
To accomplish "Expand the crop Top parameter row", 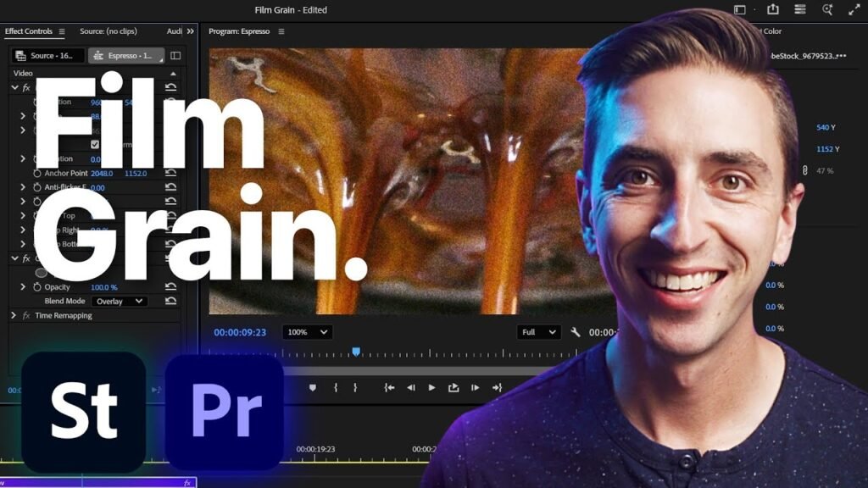I will (23, 216).
